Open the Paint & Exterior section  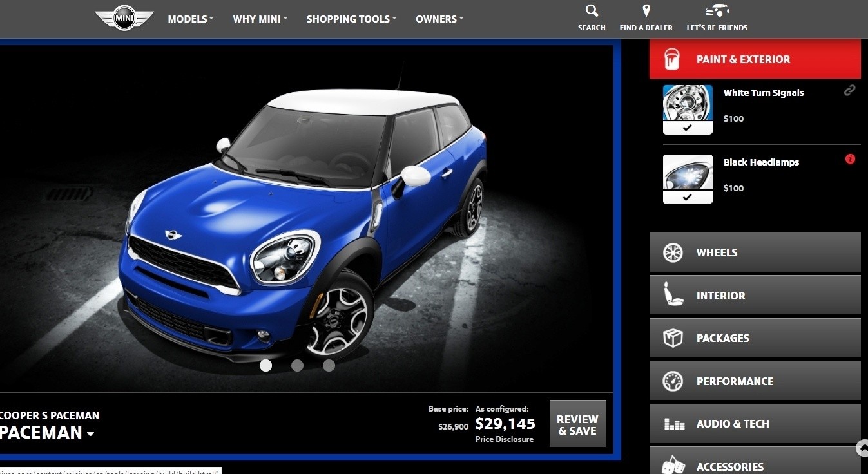(x=755, y=59)
